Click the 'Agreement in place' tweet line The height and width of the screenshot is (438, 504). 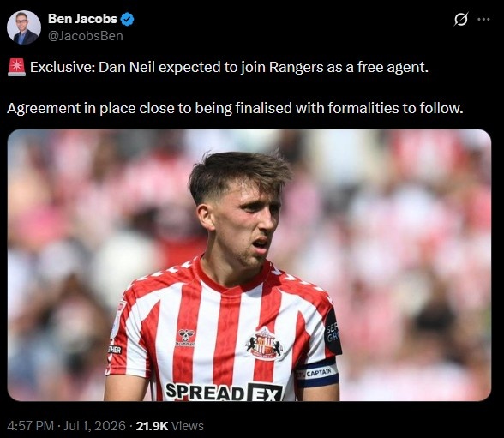pos(235,108)
